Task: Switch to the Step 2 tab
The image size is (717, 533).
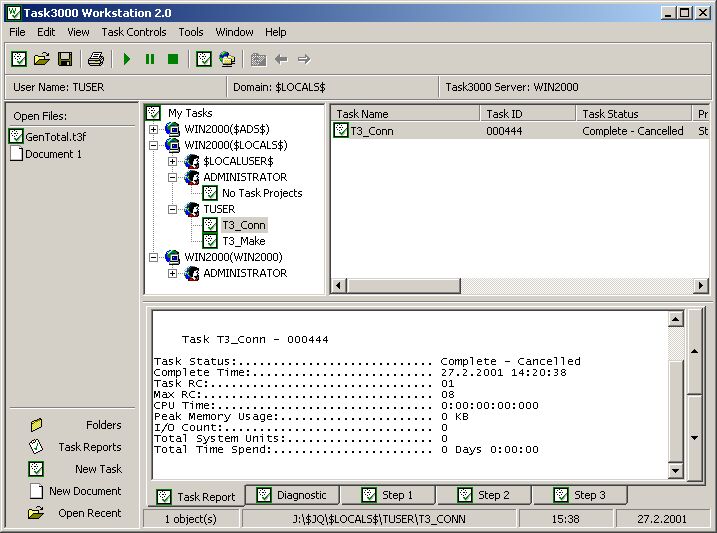Action: point(484,495)
